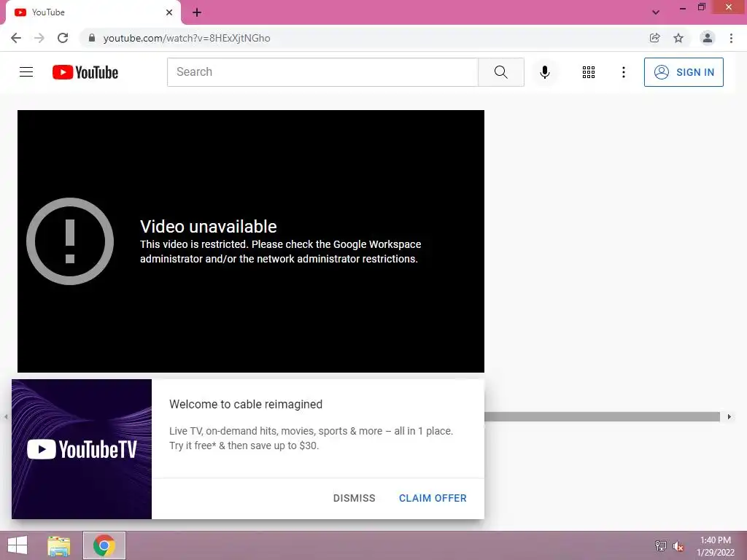The height and width of the screenshot is (560, 747).
Task: Click the network icon in the system tray
Action: coord(660,545)
